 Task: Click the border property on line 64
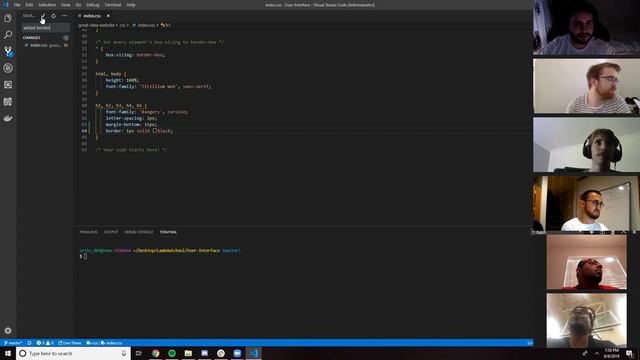pos(113,131)
